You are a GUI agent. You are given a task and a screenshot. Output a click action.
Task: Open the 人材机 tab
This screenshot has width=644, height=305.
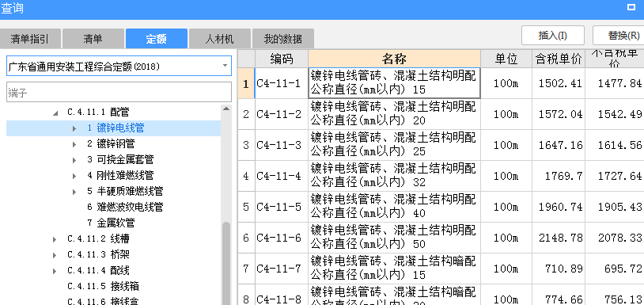(x=220, y=39)
